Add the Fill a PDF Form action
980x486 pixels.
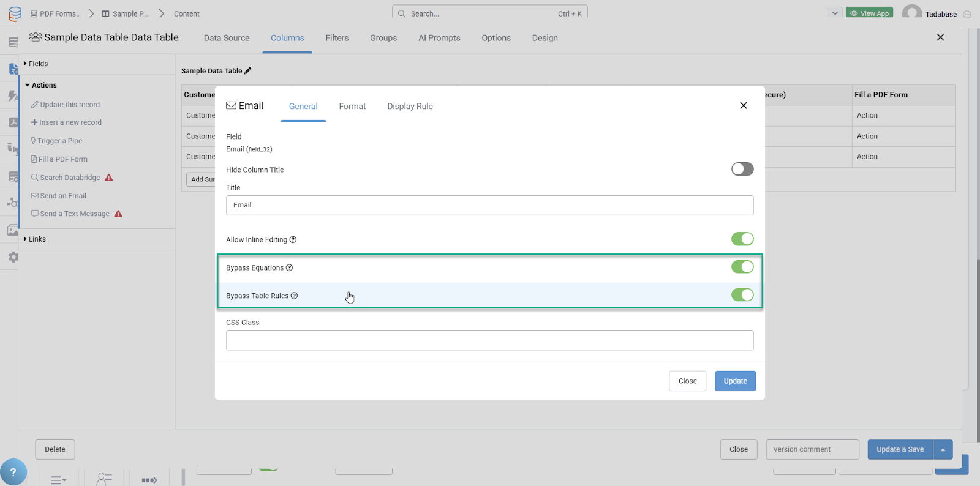[x=59, y=159]
